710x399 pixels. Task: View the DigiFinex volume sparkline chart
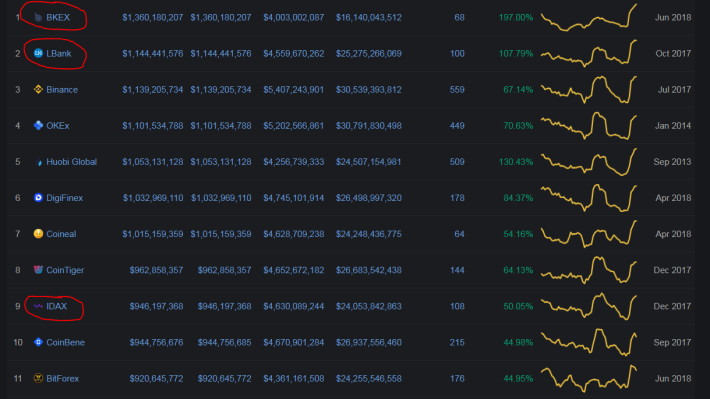[x=589, y=198]
